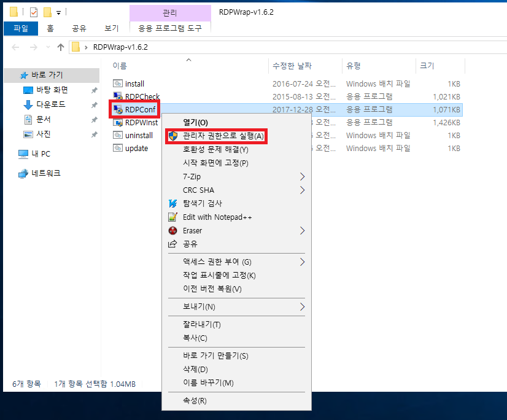This screenshot has height=420, width=507.
Task: Click the forward navigation arrow
Action: (x=33, y=47)
